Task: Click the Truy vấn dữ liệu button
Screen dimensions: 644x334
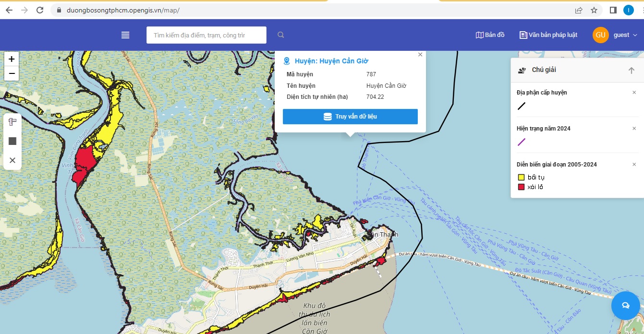Action: [x=350, y=117]
